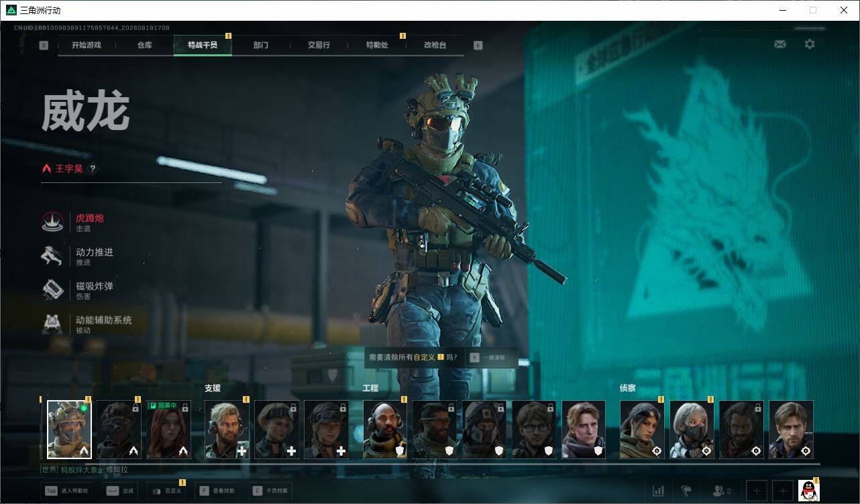Image resolution: width=860 pixels, height=504 pixels.
Task: Open the 自定义 customize button
Action: [166, 491]
